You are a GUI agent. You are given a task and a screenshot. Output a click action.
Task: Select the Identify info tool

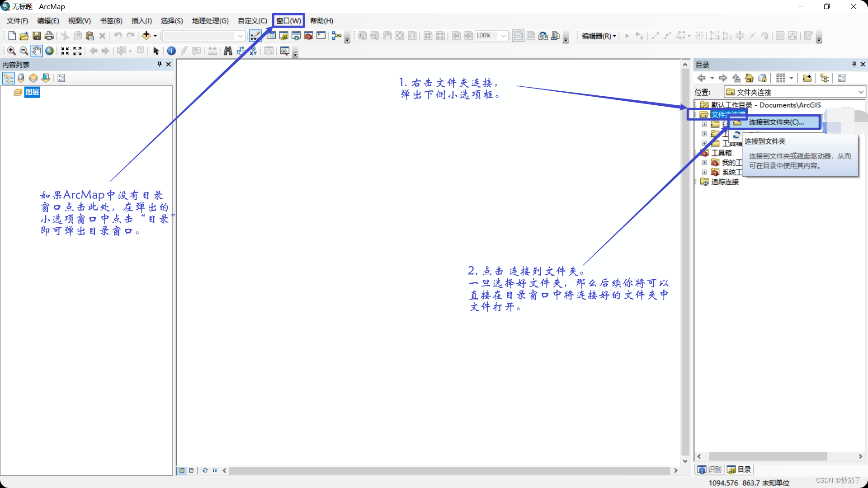(171, 51)
